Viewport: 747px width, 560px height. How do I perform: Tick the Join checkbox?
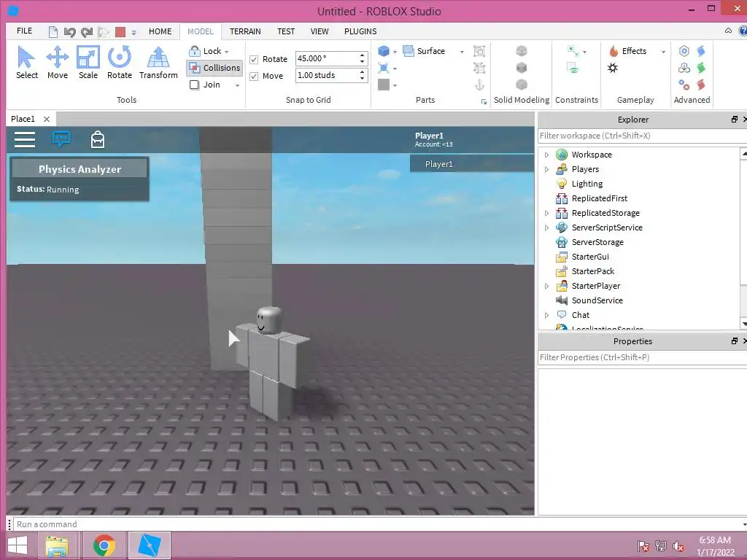click(x=194, y=85)
